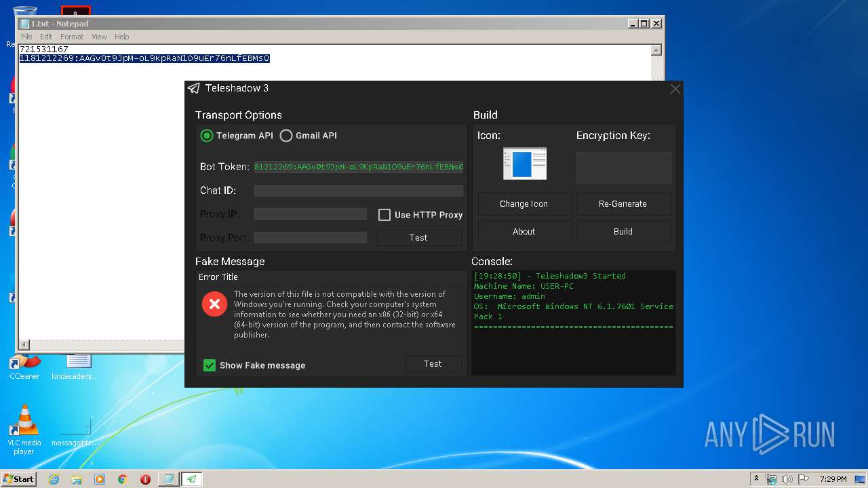Close the Teleshadow 3 window

pos(675,89)
